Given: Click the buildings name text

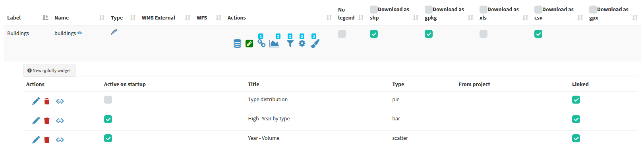Looking at the screenshot, I should (65, 33).
